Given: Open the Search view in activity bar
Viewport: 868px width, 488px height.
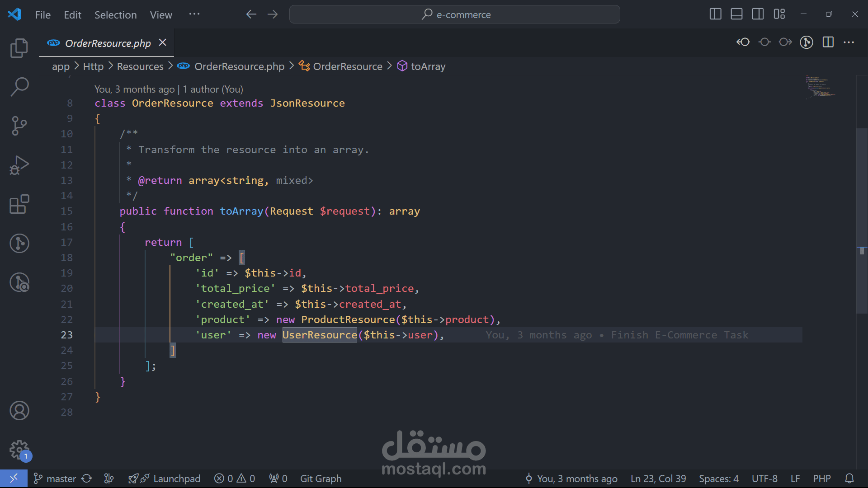Looking at the screenshot, I should point(19,86).
